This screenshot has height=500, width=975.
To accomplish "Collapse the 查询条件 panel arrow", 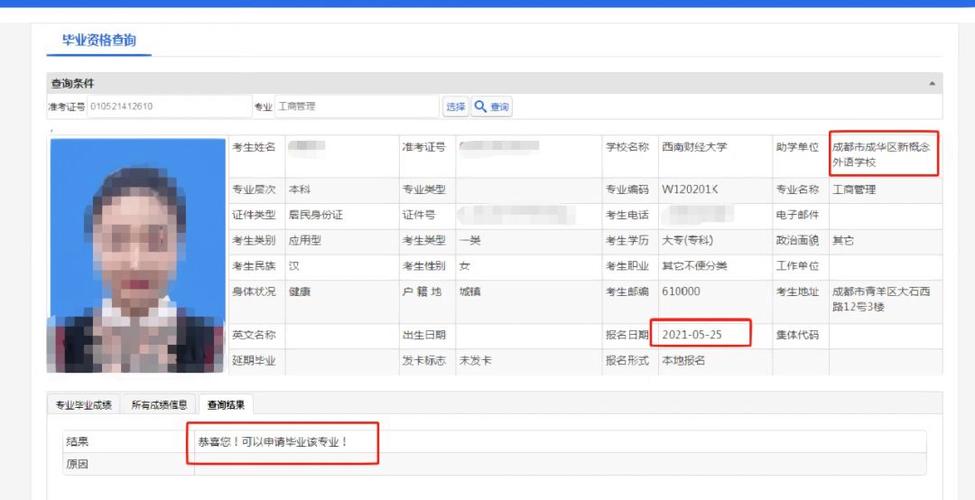I will pos(932,84).
